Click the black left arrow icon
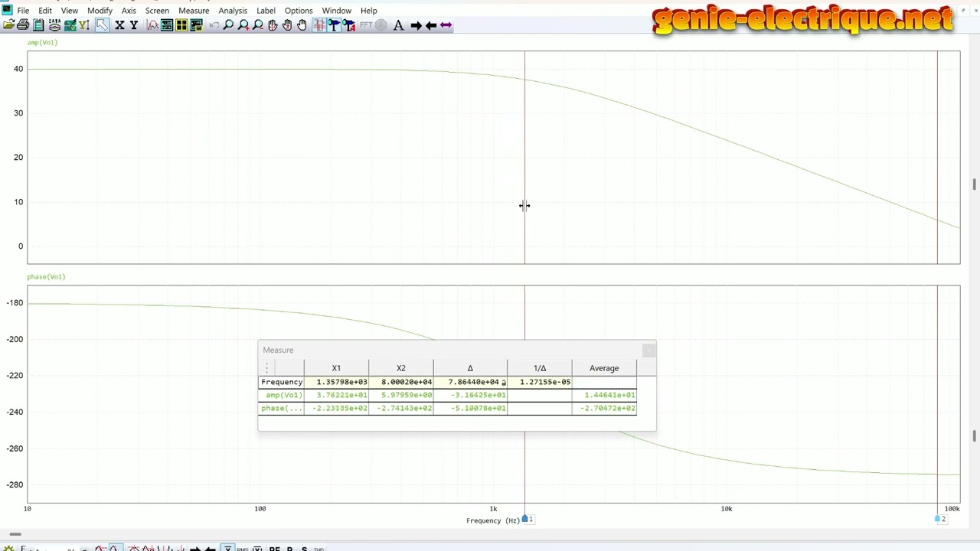The width and height of the screenshot is (980, 551). click(x=431, y=25)
